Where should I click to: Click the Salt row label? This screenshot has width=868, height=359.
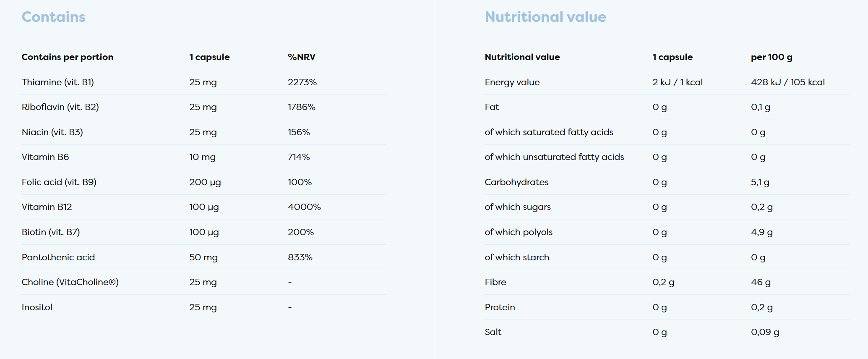point(493,332)
